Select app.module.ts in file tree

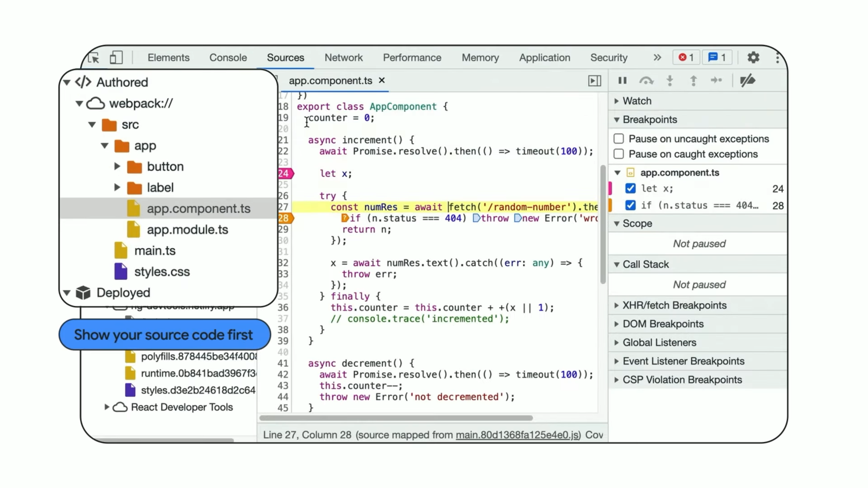point(187,230)
